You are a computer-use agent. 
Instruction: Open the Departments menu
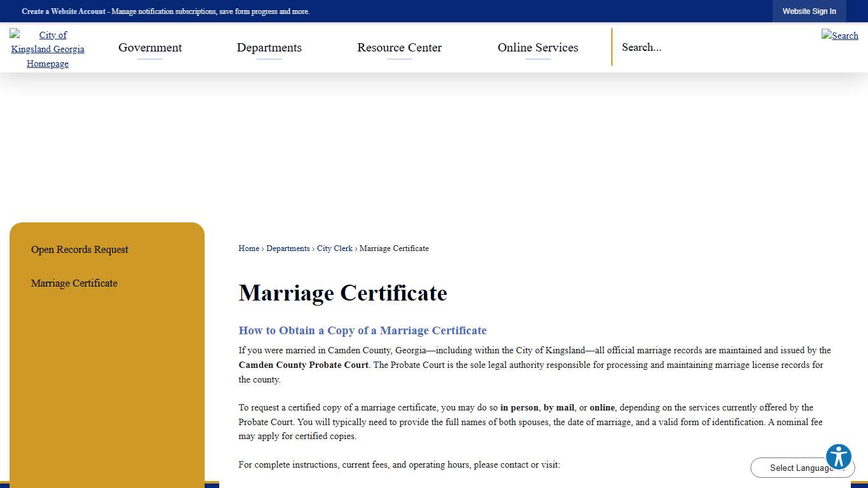coord(269,47)
